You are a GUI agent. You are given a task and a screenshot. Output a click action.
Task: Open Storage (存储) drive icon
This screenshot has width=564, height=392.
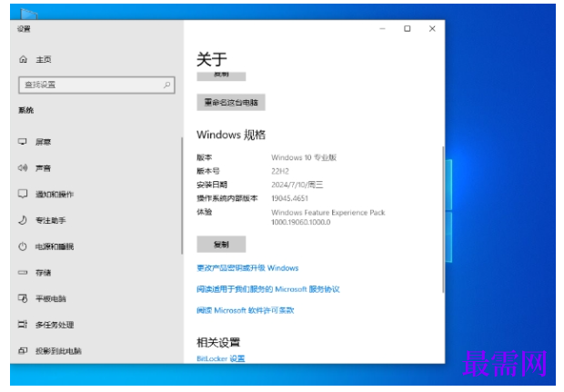23,273
